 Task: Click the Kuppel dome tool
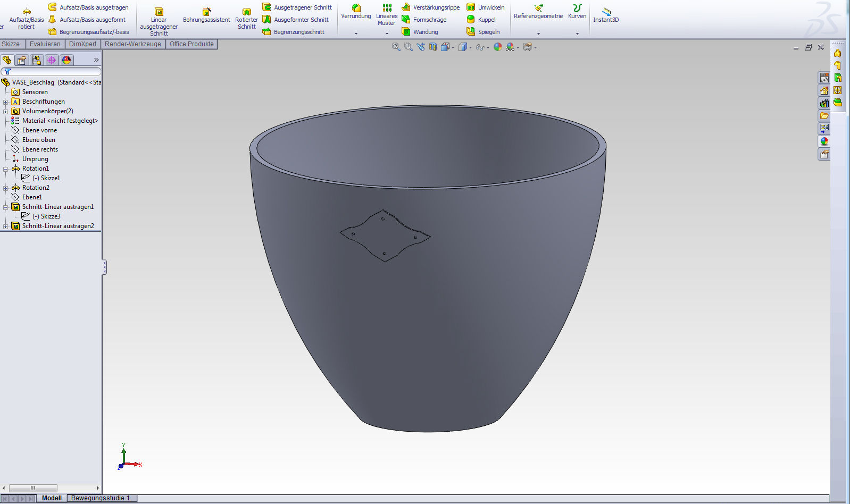point(481,20)
